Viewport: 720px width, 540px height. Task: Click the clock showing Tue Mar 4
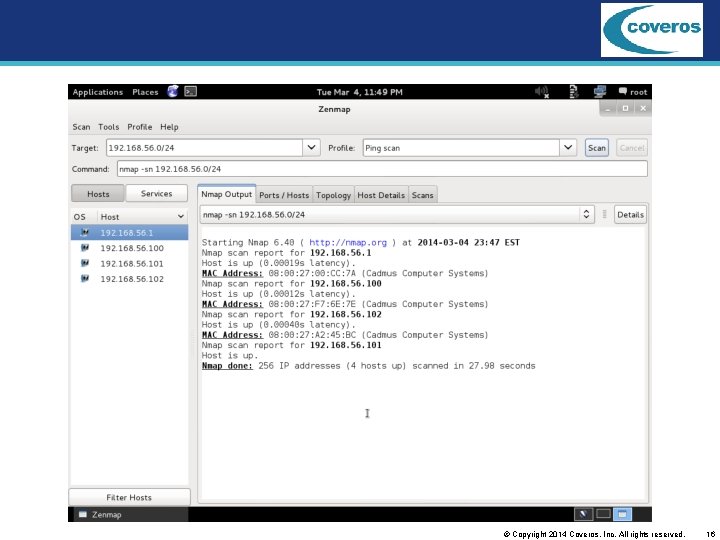point(360,92)
